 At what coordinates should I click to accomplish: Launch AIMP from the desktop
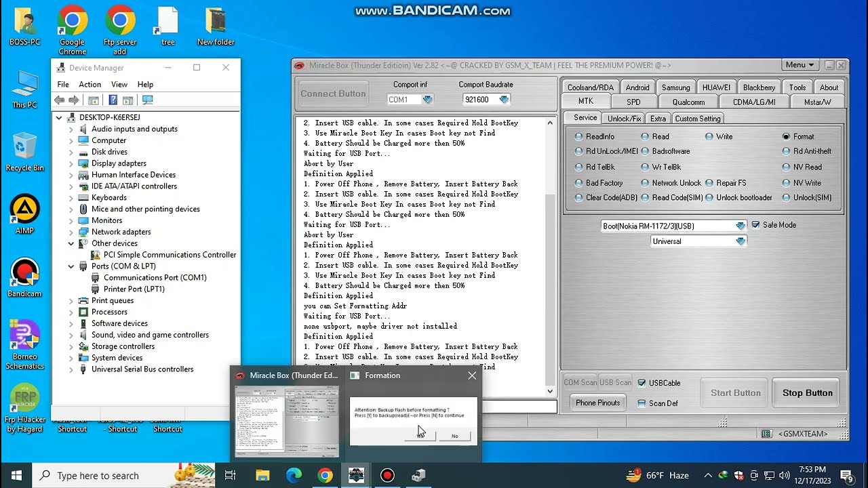click(x=25, y=215)
